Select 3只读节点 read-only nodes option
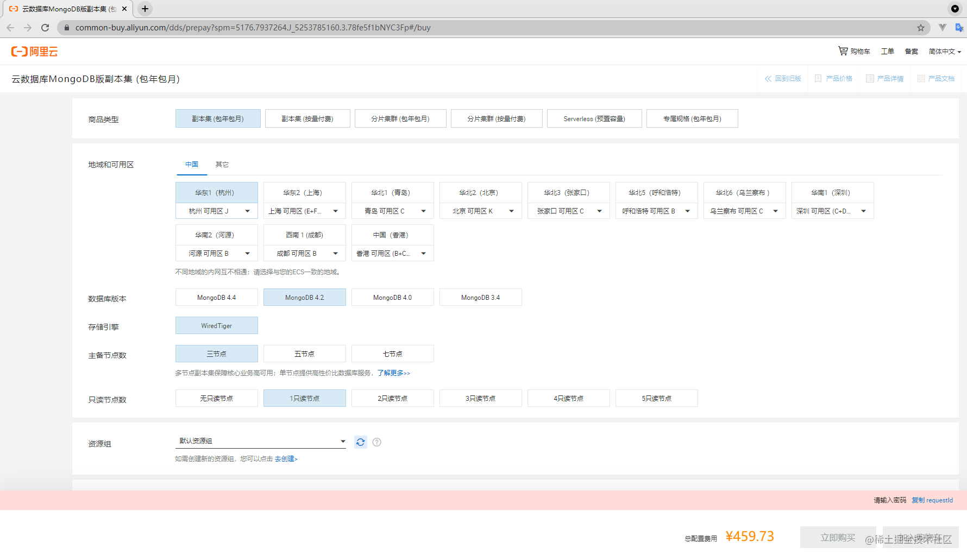967x560 pixels. point(480,398)
